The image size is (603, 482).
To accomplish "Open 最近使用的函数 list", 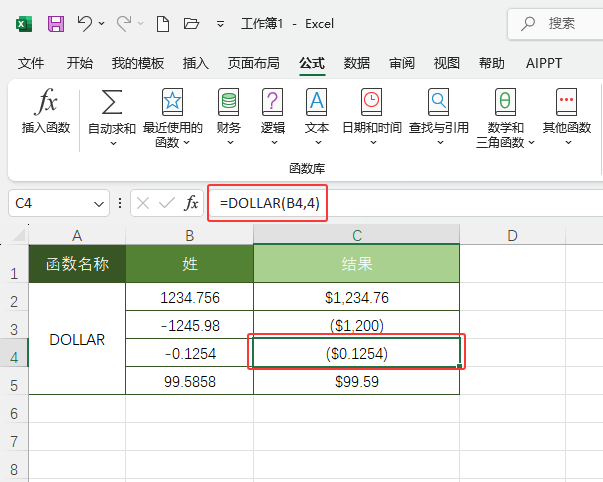I will pyautogui.click(x=172, y=118).
